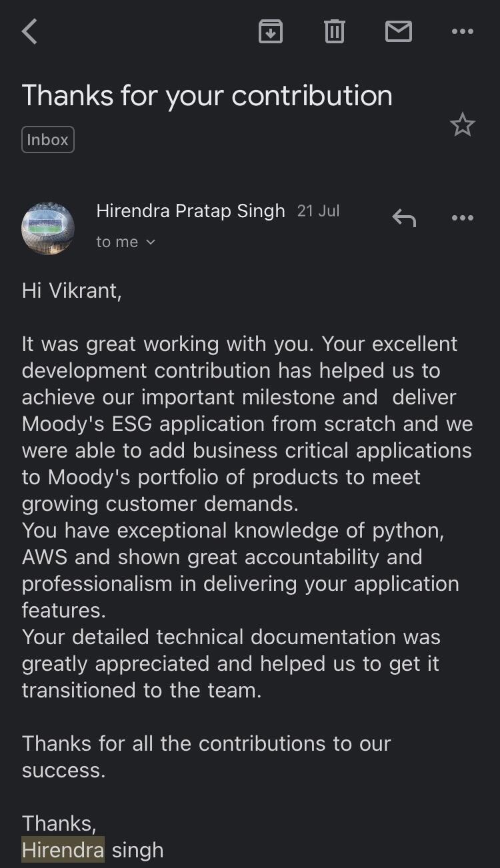This screenshot has width=500, height=868.
Task: Open message options next to the reply arrow
Action: [462, 218]
